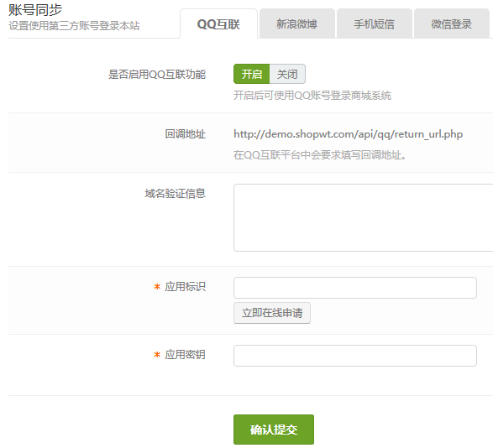Click the hint about 填写回调地址
The height and width of the screenshot is (448, 493).
[x=319, y=155]
